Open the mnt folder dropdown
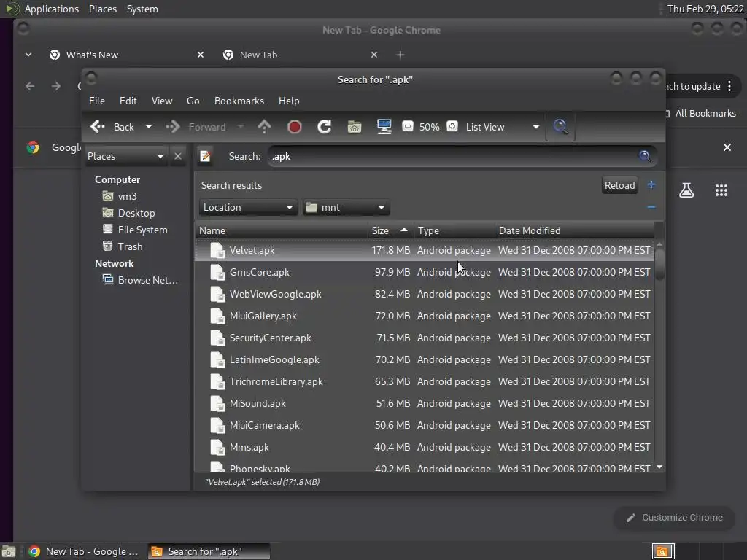 347,207
